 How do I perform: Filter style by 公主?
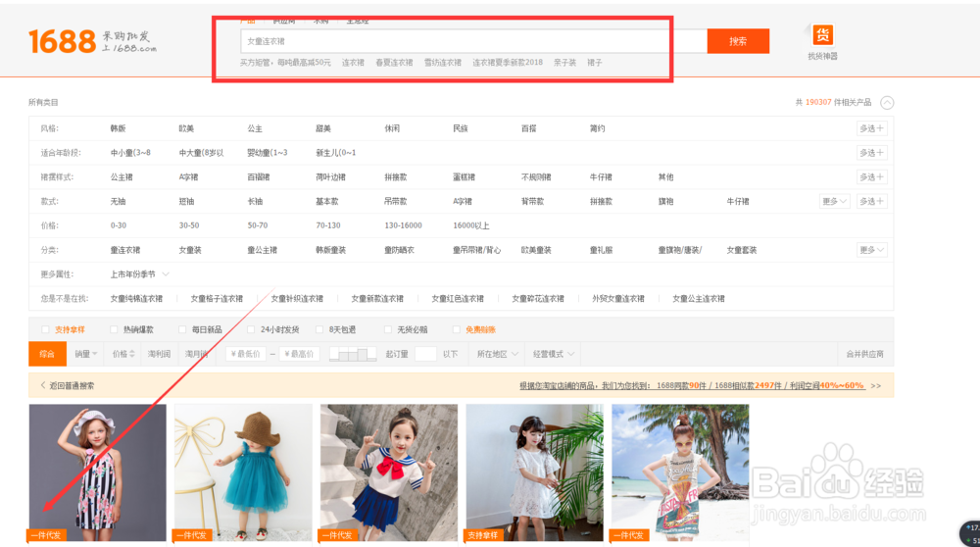(255, 128)
